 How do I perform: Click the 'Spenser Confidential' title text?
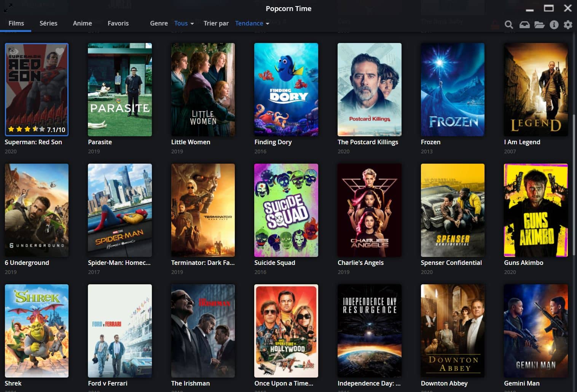point(451,263)
